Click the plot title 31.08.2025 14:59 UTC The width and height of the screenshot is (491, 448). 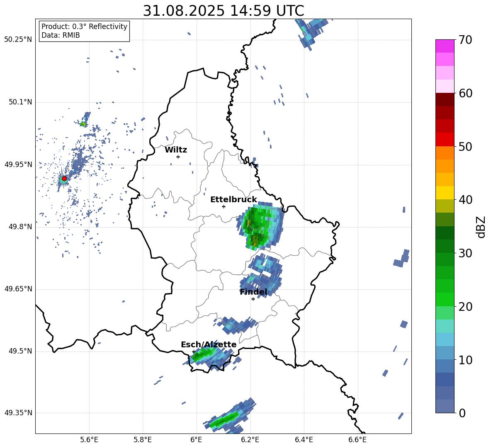(x=224, y=11)
